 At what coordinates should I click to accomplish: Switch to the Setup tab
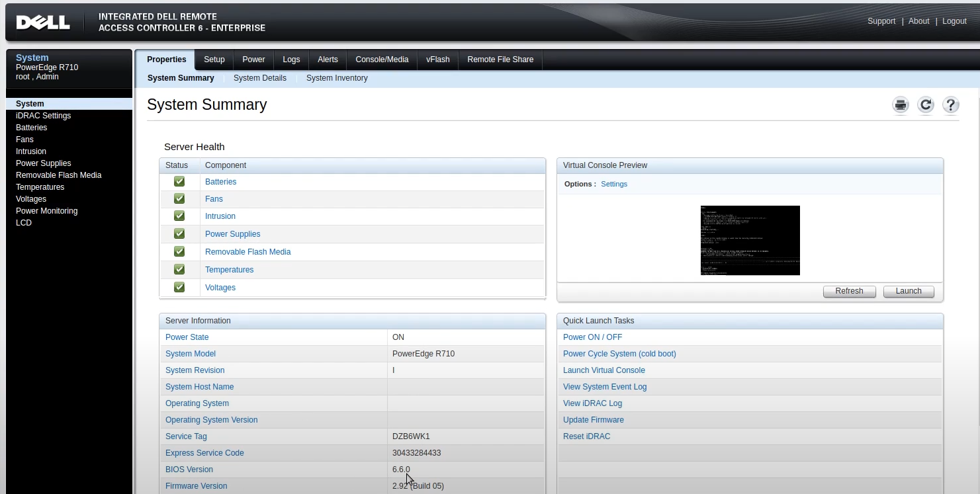(214, 60)
